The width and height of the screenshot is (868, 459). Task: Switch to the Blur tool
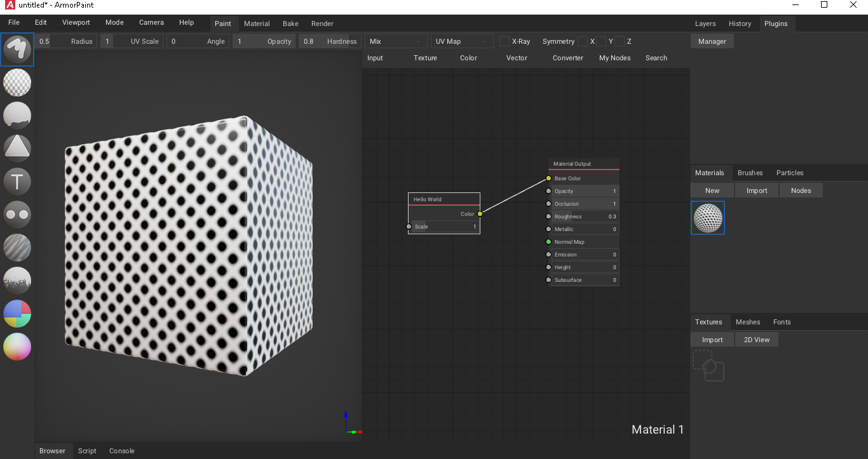[17, 248]
